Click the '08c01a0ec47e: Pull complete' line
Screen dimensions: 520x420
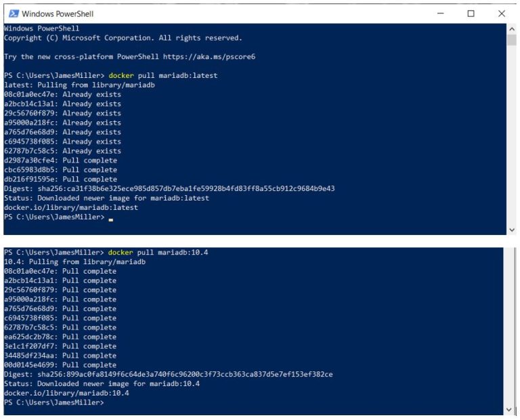click(x=60, y=272)
